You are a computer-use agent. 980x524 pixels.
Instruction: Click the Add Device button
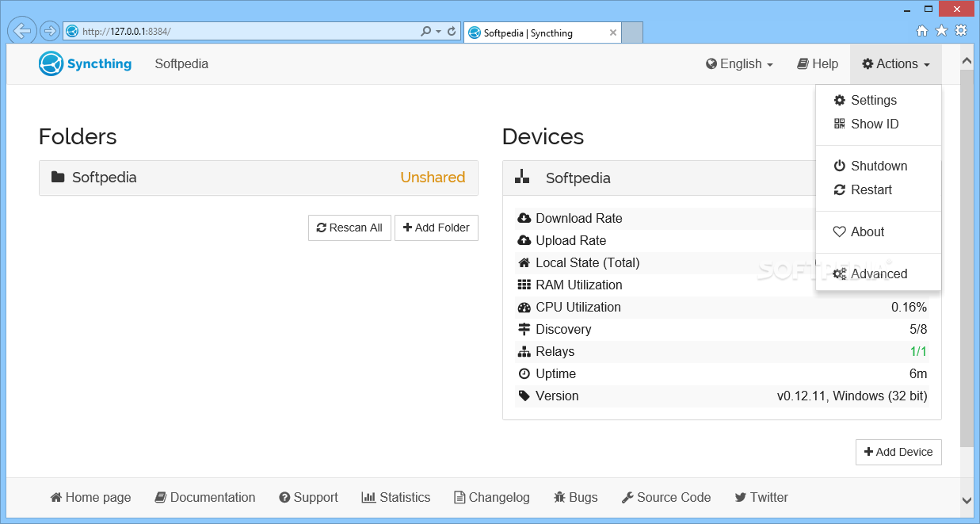coord(898,452)
